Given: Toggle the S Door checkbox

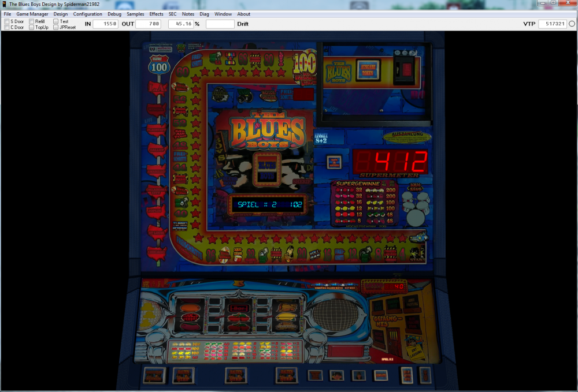Looking at the screenshot, I should point(7,21).
